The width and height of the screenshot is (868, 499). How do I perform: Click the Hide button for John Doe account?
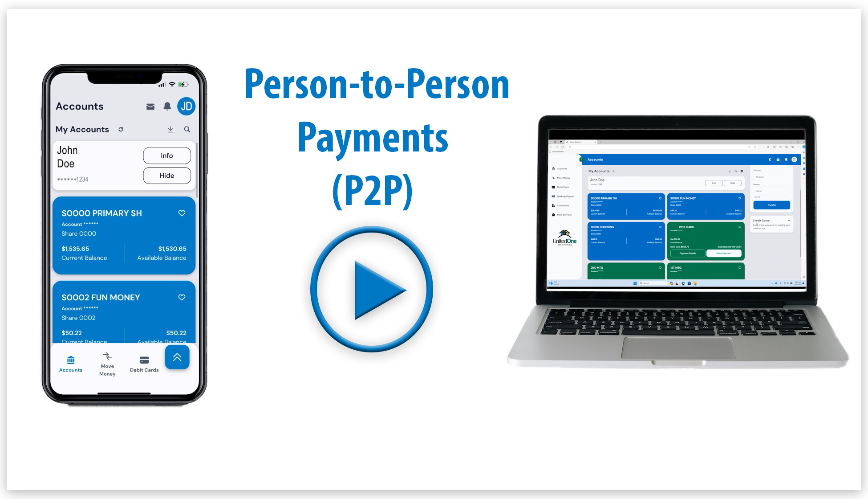[167, 176]
